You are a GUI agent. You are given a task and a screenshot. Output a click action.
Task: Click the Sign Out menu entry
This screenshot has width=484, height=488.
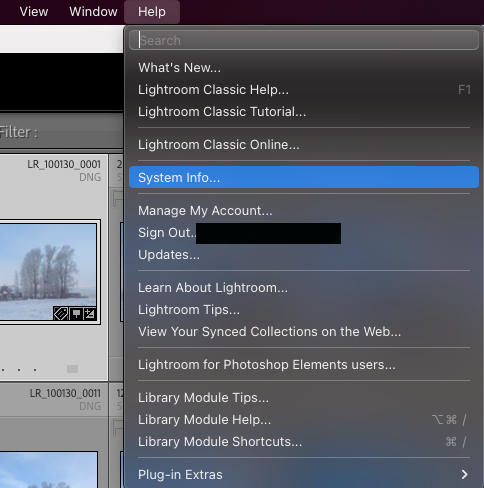click(304, 233)
